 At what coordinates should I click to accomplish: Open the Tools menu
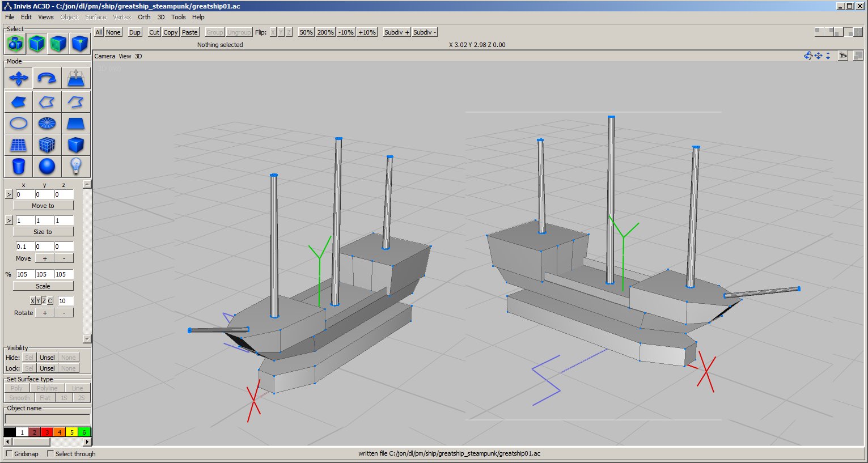point(178,17)
